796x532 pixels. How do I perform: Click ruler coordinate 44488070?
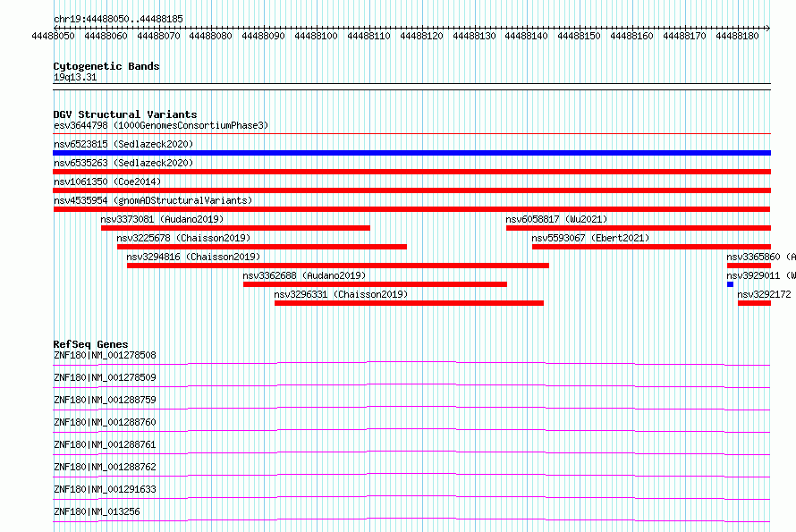(158, 36)
